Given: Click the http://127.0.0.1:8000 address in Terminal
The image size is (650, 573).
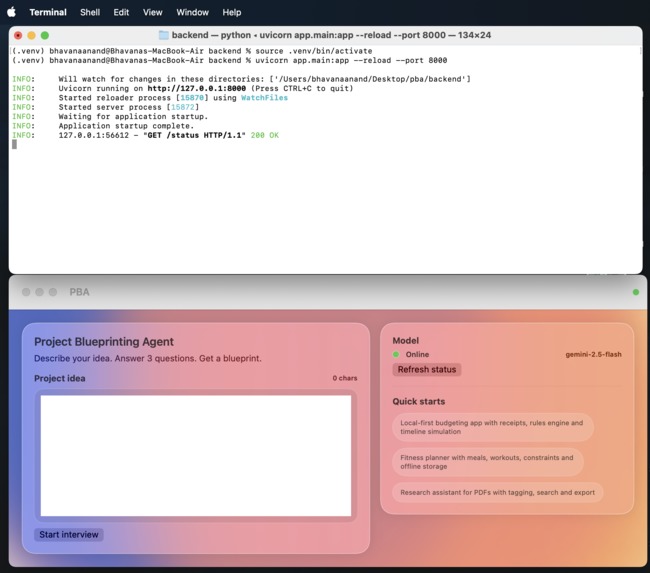Looking at the screenshot, I should pos(196,88).
